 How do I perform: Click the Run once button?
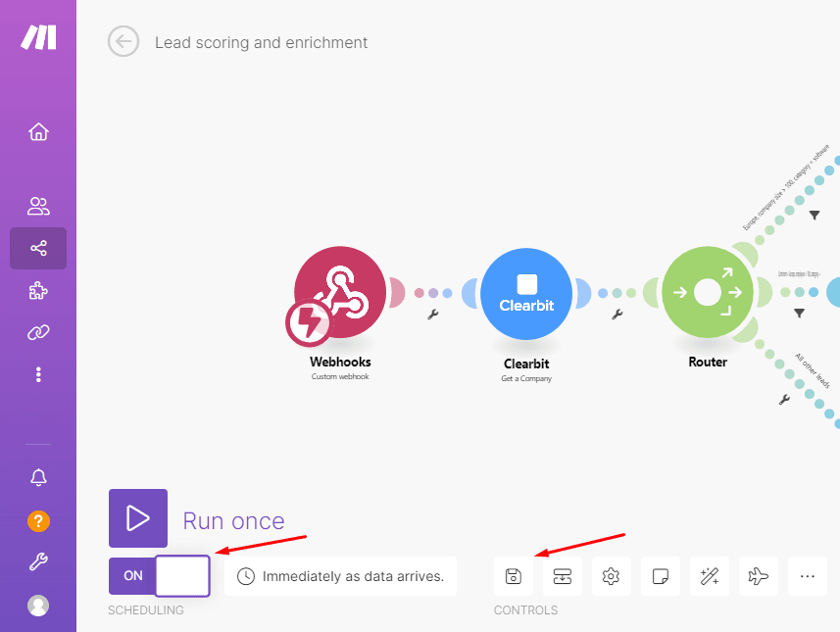pyautogui.click(x=137, y=517)
